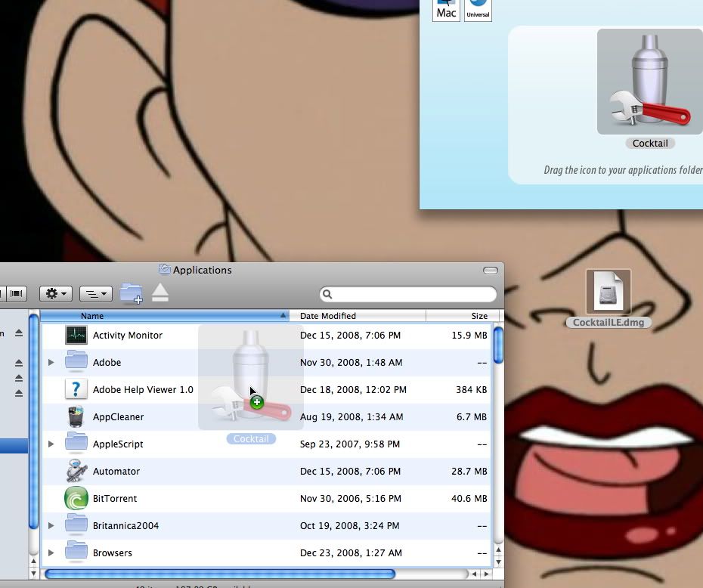Click the 'AppCleaner' name text

click(118, 416)
